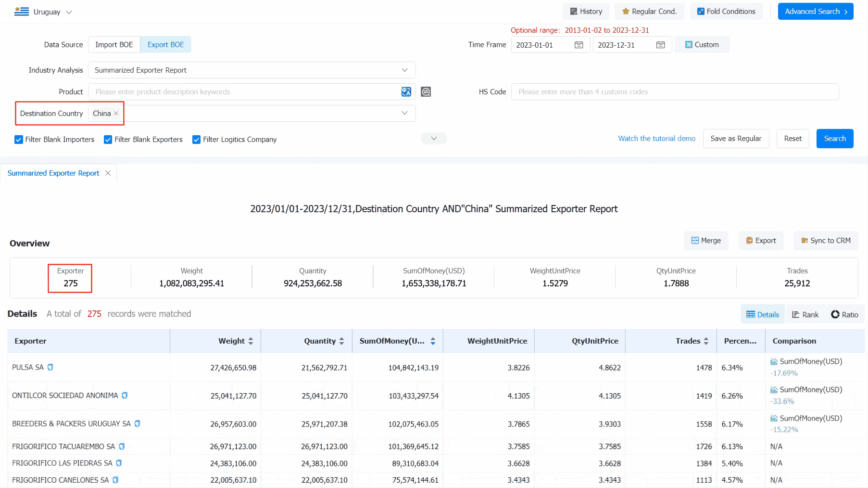Click the translate icon in Product field
This screenshot has height=488, width=868.
click(x=406, y=92)
